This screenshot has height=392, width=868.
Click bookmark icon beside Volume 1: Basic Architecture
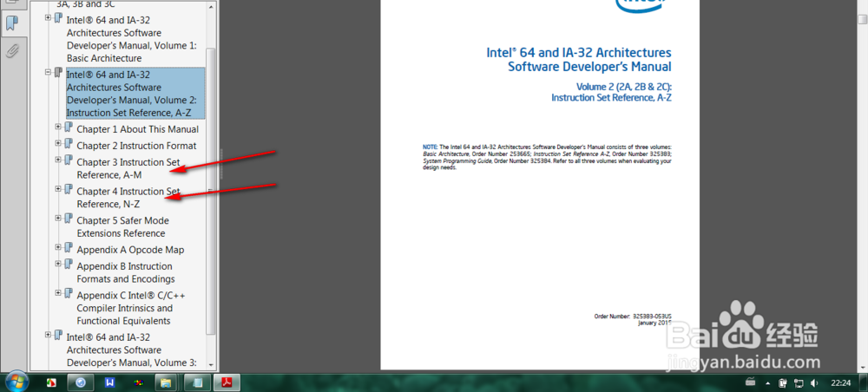pyautogui.click(x=58, y=18)
